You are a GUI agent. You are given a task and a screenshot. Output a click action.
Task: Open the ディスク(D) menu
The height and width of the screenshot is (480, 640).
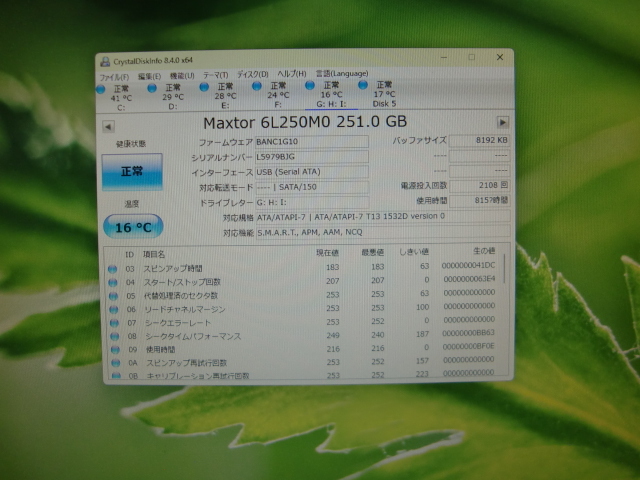click(253, 74)
